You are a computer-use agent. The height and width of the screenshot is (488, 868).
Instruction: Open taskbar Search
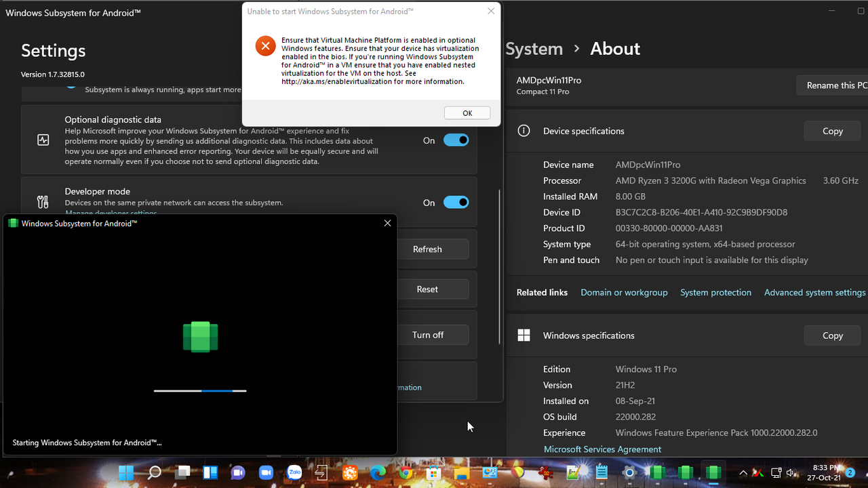tap(155, 472)
